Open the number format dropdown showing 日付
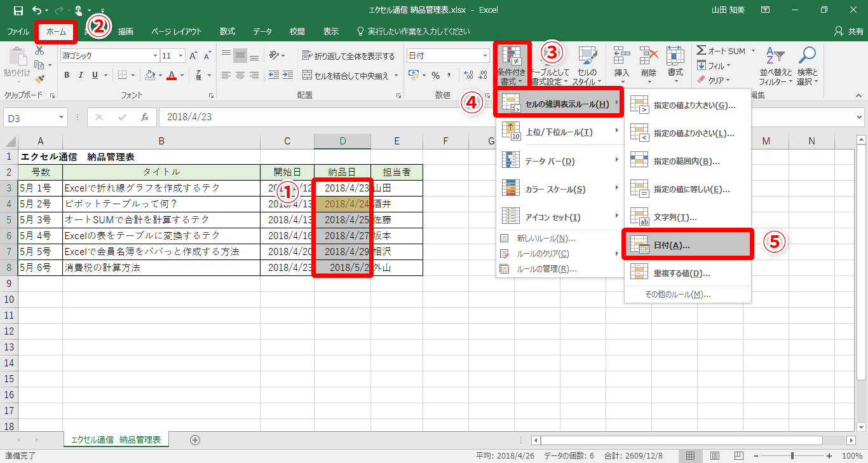The image size is (868, 463). point(485,56)
